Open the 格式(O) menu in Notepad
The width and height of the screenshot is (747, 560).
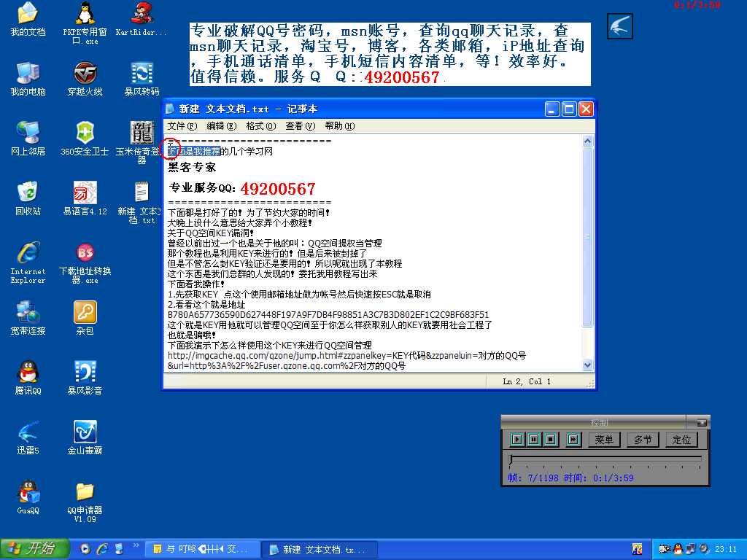point(261,126)
